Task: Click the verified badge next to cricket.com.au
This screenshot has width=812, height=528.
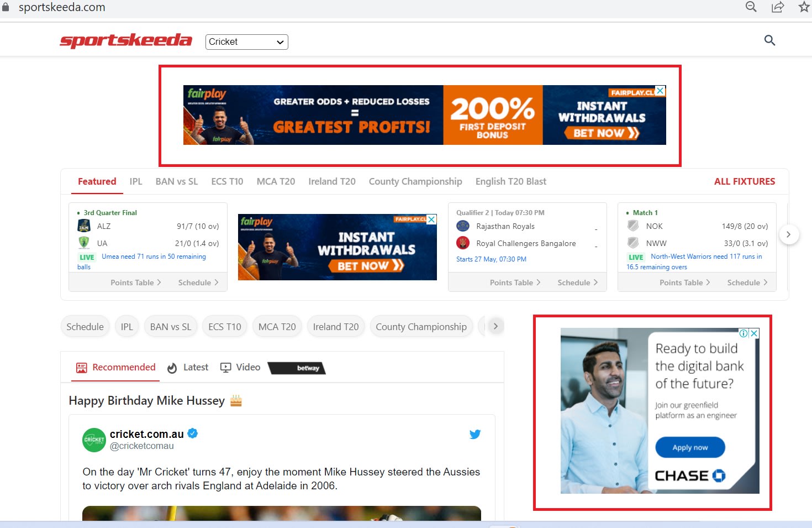Action: tap(193, 433)
